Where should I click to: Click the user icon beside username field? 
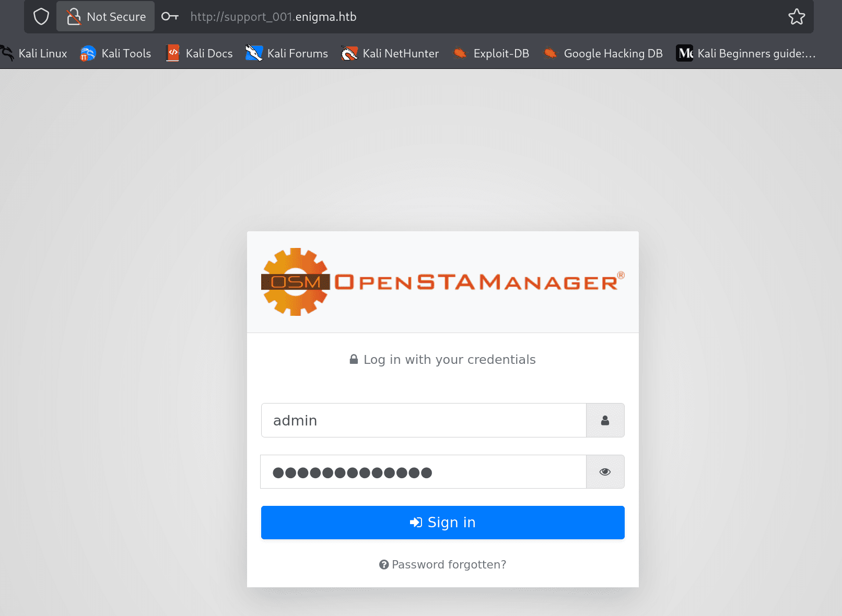tap(605, 420)
